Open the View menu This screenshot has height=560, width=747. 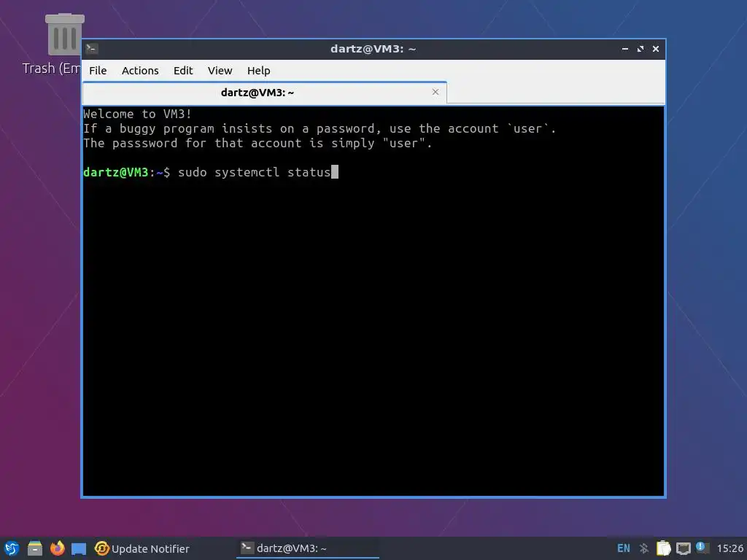tap(220, 71)
